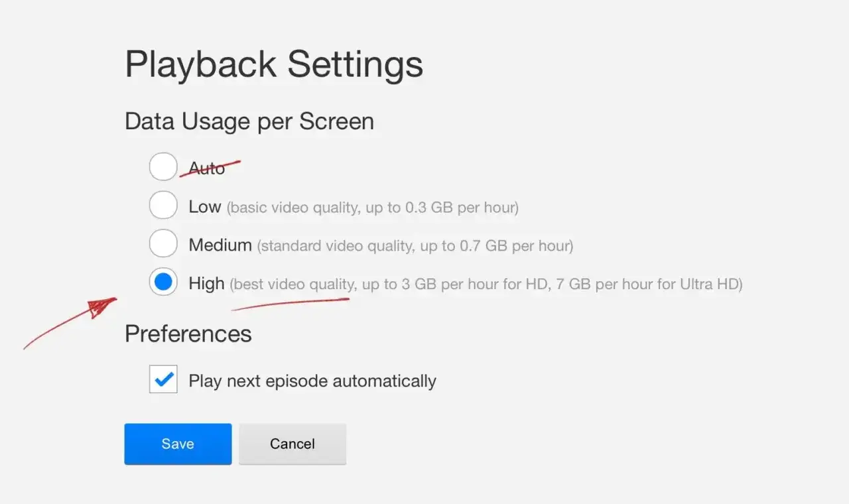
Task: Click the Playback Settings heading
Action: click(273, 64)
